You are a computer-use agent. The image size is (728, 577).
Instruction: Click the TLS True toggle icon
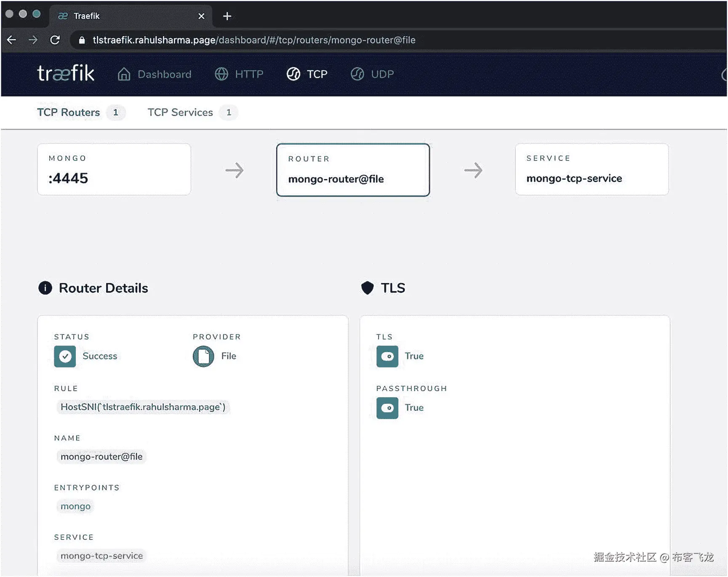387,356
